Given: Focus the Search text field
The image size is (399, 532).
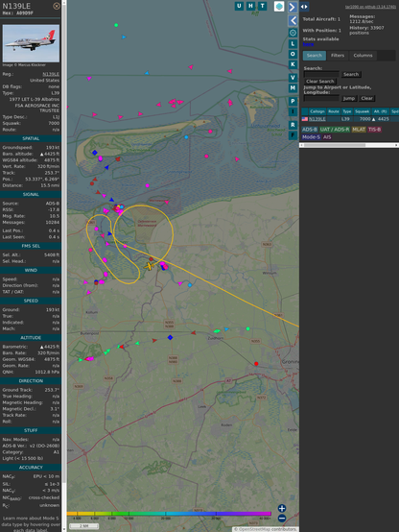Looking at the screenshot, I should coord(321,74).
